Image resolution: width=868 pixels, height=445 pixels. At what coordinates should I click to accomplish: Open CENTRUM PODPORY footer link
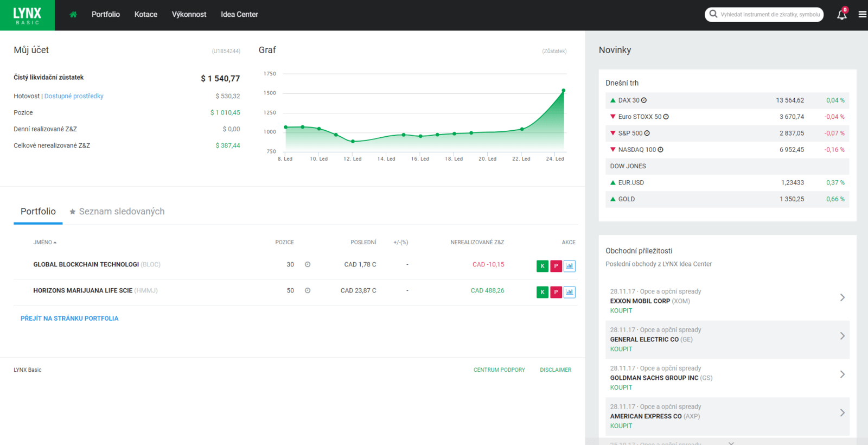pos(499,370)
